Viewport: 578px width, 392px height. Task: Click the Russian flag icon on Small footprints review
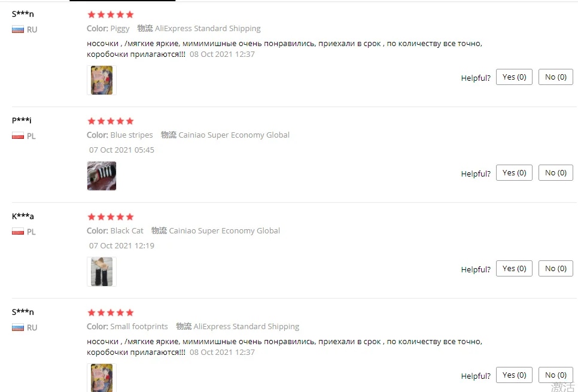18,327
